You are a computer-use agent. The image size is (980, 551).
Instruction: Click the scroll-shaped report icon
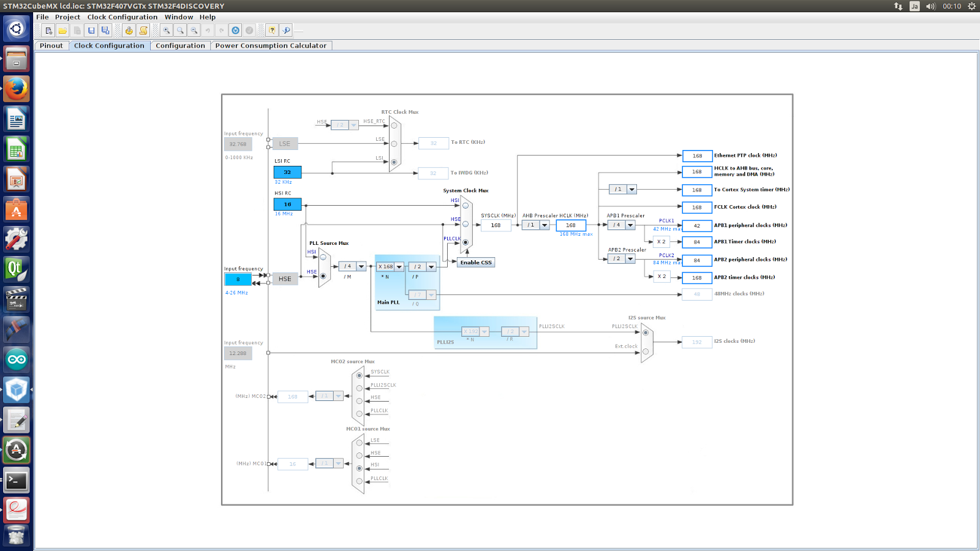coord(143,31)
